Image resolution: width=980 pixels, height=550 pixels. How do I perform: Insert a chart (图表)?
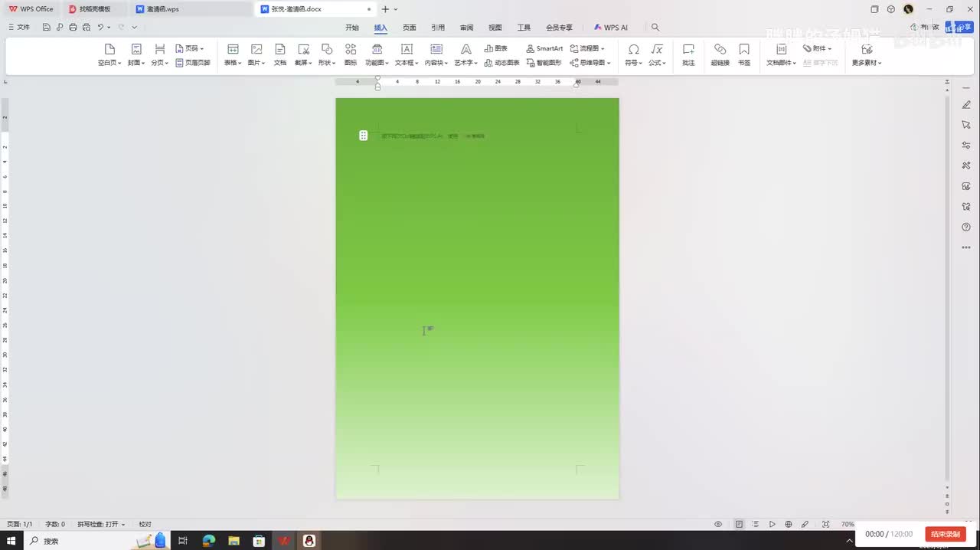click(x=496, y=48)
